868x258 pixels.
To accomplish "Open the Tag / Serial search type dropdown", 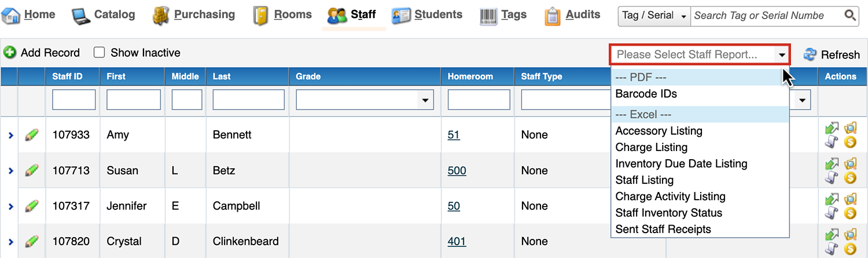I will (x=654, y=16).
